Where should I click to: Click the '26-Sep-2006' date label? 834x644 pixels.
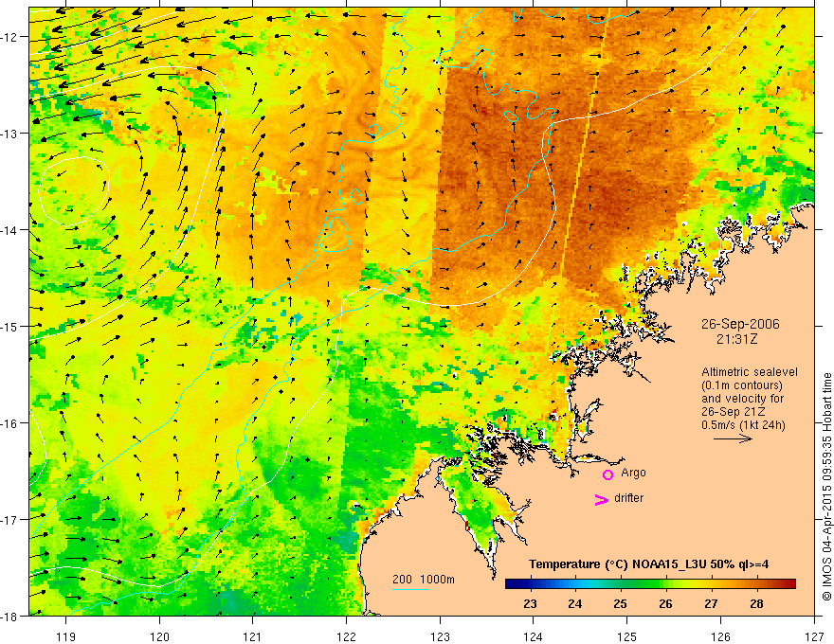[x=740, y=324]
